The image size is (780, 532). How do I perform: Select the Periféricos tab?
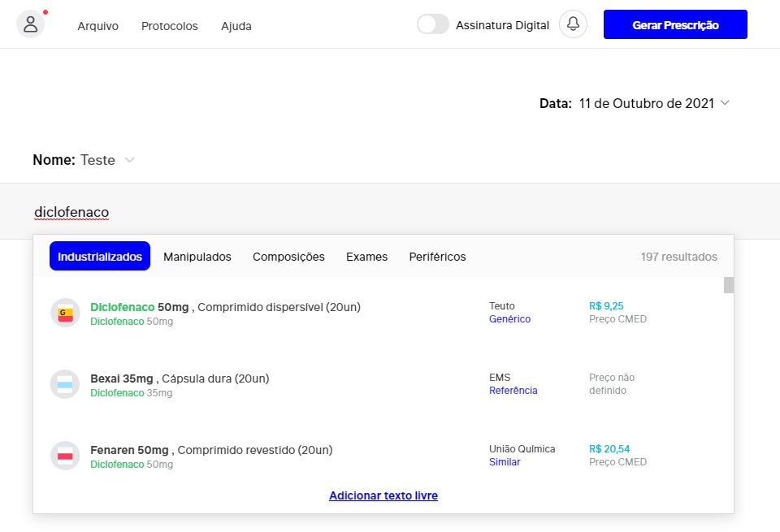[x=437, y=257]
